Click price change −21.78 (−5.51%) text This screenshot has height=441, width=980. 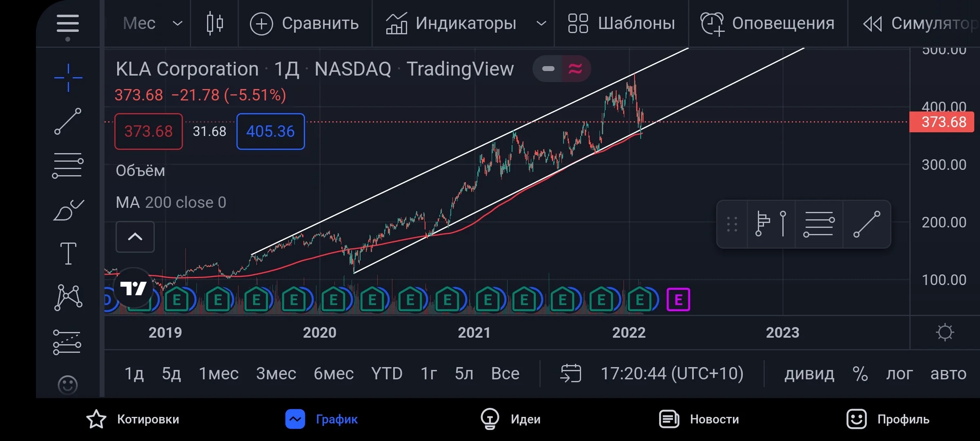click(x=229, y=95)
